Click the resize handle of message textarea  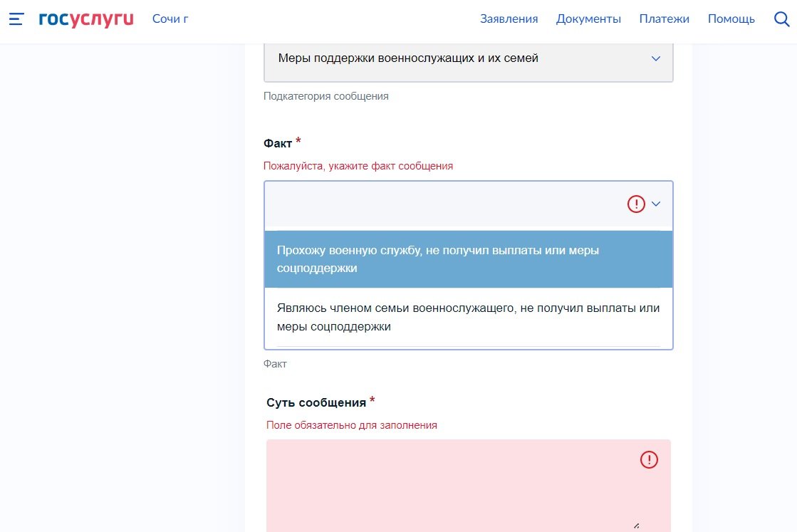[x=636, y=526]
